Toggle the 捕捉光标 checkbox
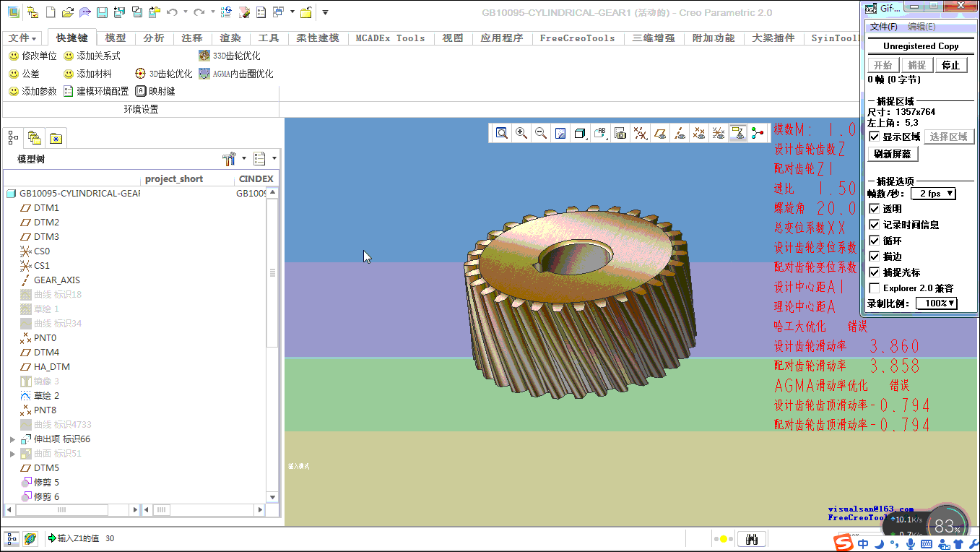 (875, 272)
